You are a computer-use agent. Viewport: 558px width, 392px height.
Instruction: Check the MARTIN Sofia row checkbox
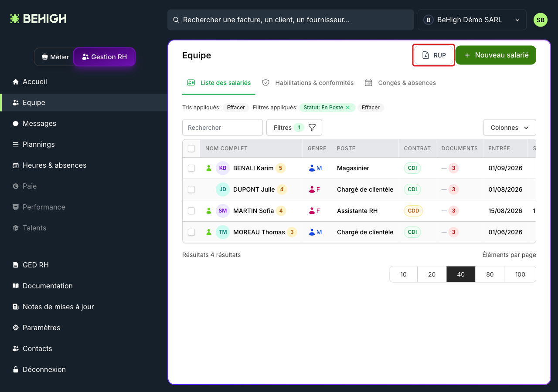(191, 211)
